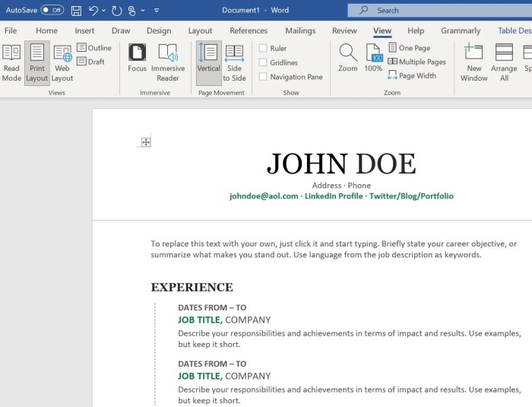
Task: Switch to Web Layout view
Action: pos(62,63)
